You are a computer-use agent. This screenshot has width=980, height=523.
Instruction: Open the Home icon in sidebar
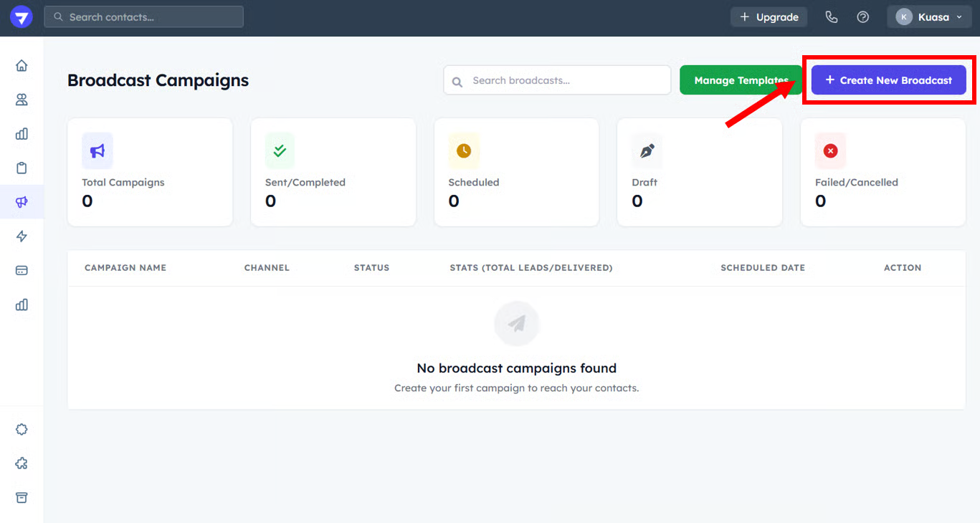pyautogui.click(x=22, y=66)
